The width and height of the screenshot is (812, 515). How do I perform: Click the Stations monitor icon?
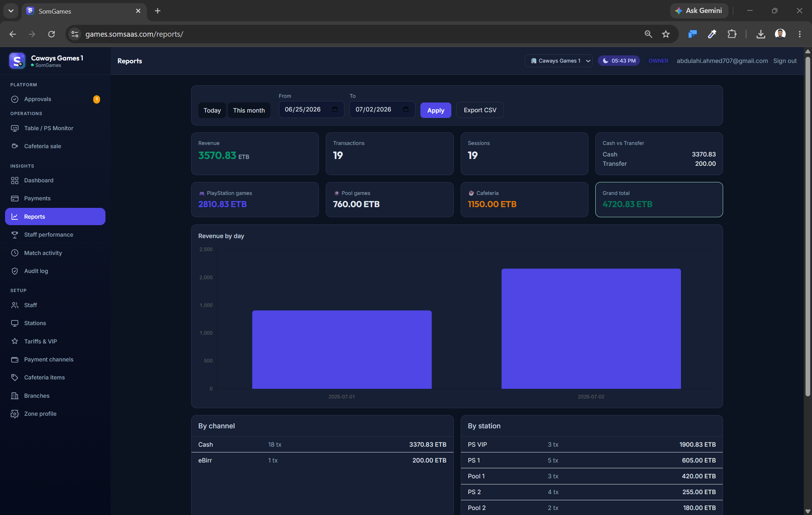pos(15,323)
